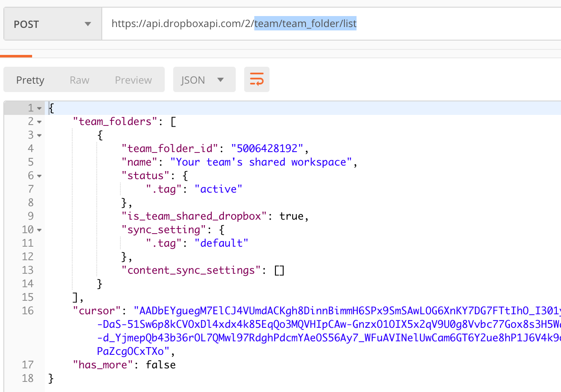Click the true value on line 9

pyautogui.click(x=291, y=216)
